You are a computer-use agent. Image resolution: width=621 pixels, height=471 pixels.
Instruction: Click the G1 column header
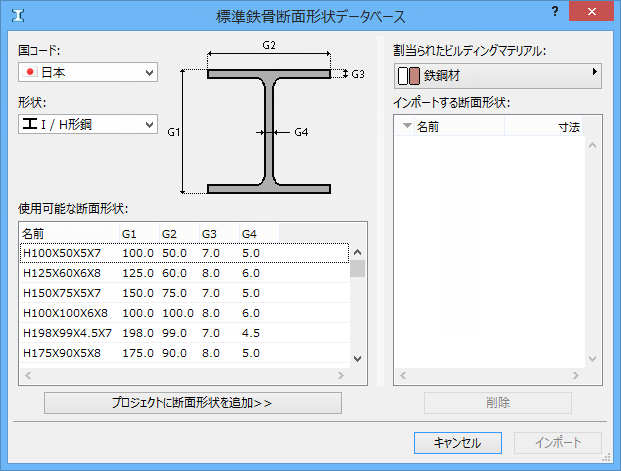139,234
